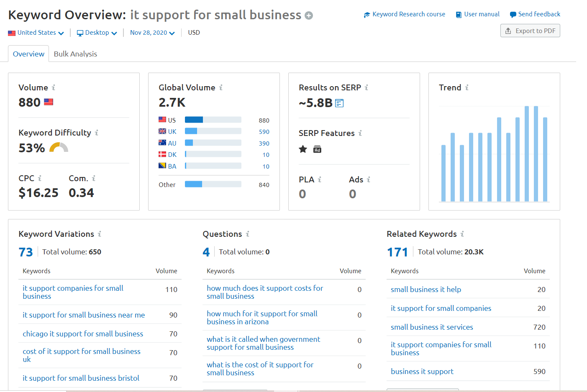Select the Adwords SERP feature icon
The image size is (587, 392).
[317, 149]
